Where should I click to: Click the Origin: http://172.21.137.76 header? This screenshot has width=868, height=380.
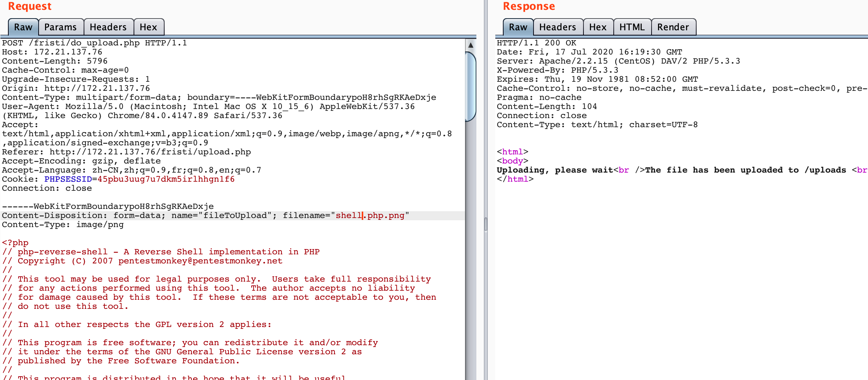pos(76,88)
